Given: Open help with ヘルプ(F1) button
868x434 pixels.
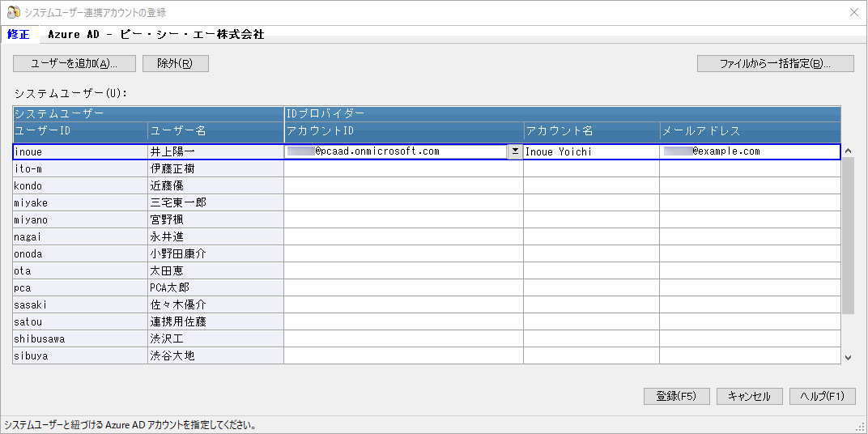Looking at the screenshot, I should (822, 397).
